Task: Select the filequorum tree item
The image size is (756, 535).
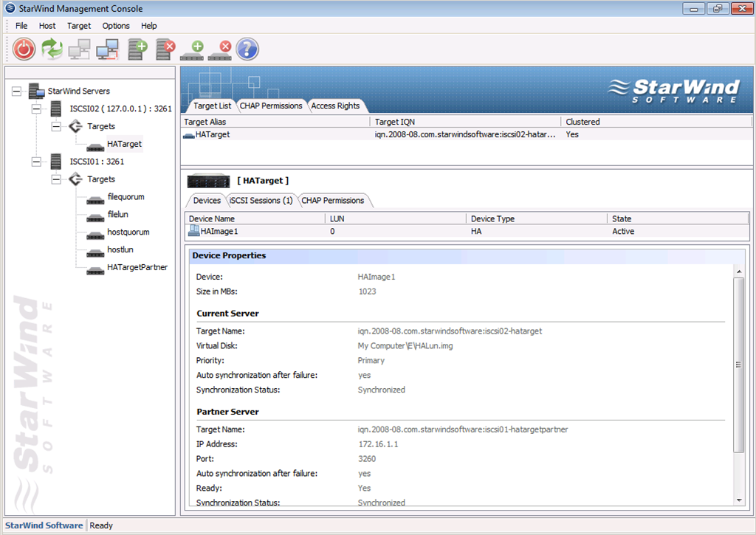Action: [x=126, y=196]
